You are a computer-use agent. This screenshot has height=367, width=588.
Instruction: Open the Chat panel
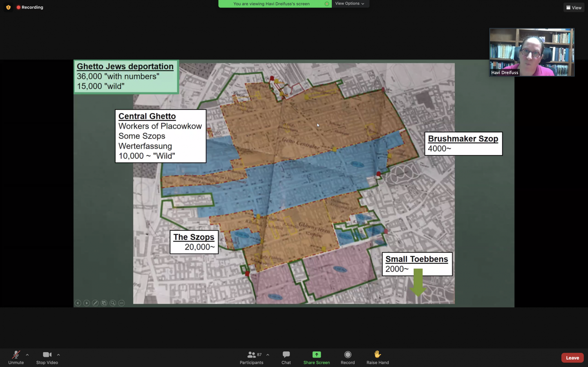[286, 357]
